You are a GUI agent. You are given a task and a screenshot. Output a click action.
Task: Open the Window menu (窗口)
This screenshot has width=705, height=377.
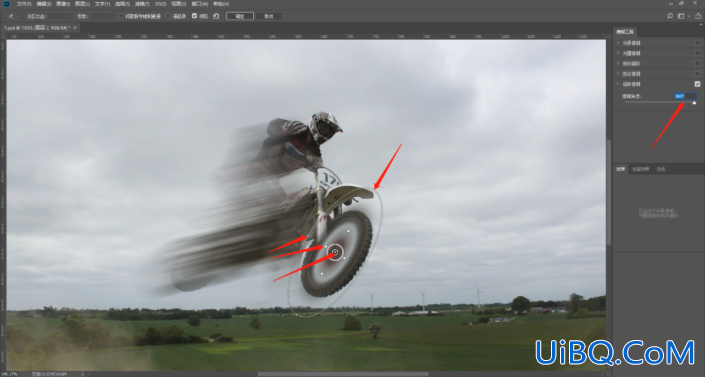pyautogui.click(x=199, y=4)
